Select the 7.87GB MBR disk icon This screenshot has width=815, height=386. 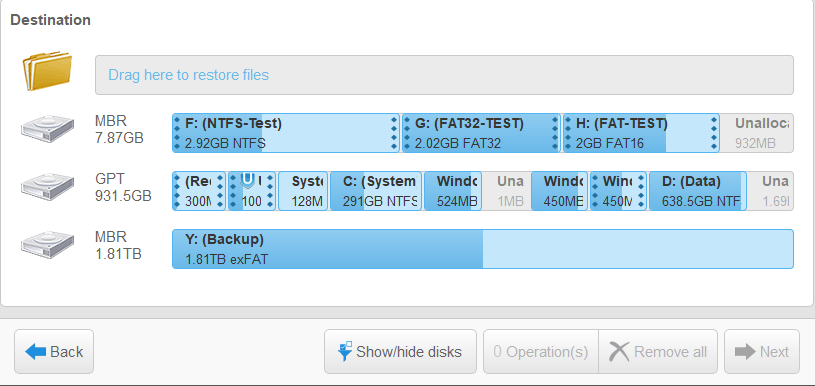[x=47, y=129]
